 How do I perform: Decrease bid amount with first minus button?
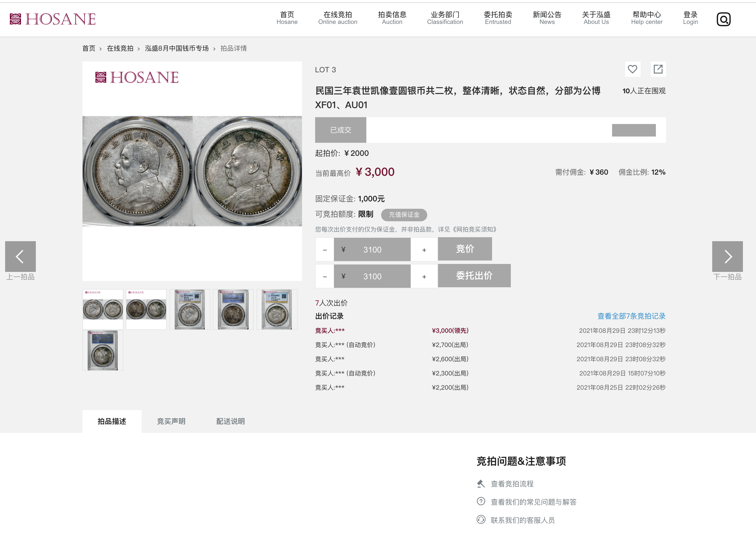tap(325, 250)
